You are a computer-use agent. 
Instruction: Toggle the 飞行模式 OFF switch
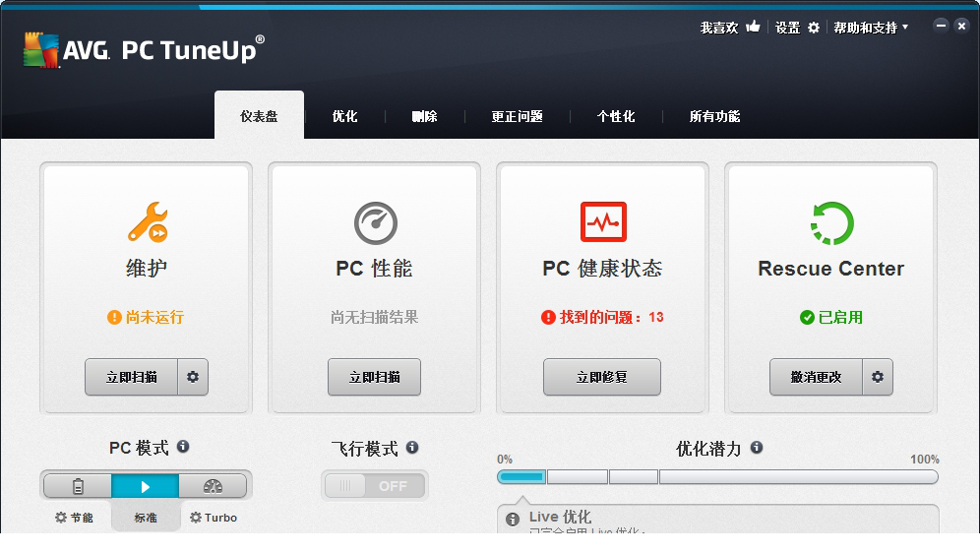pyautogui.click(x=374, y=486)
